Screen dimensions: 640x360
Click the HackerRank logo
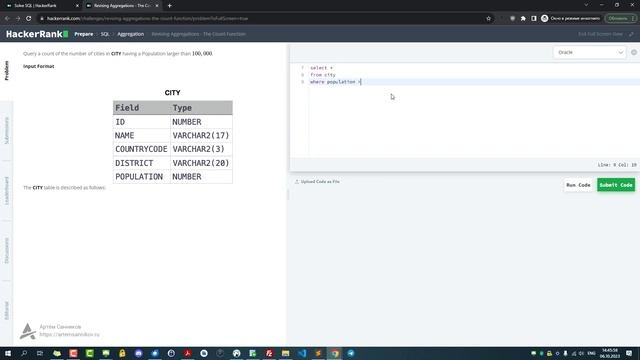click(x=37, y=34)
